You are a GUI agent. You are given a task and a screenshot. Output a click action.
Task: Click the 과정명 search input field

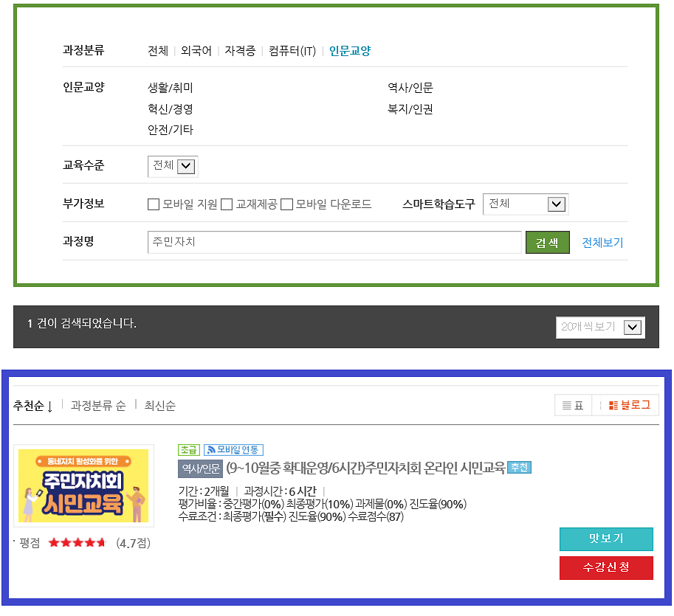point(334,242)
